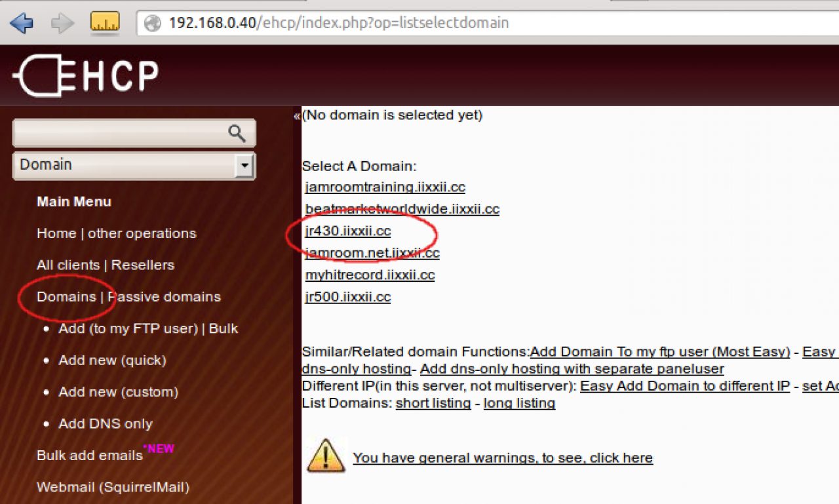Click the EHCP plug logo
Screen dimensions: 839x504
pos(85,76)
